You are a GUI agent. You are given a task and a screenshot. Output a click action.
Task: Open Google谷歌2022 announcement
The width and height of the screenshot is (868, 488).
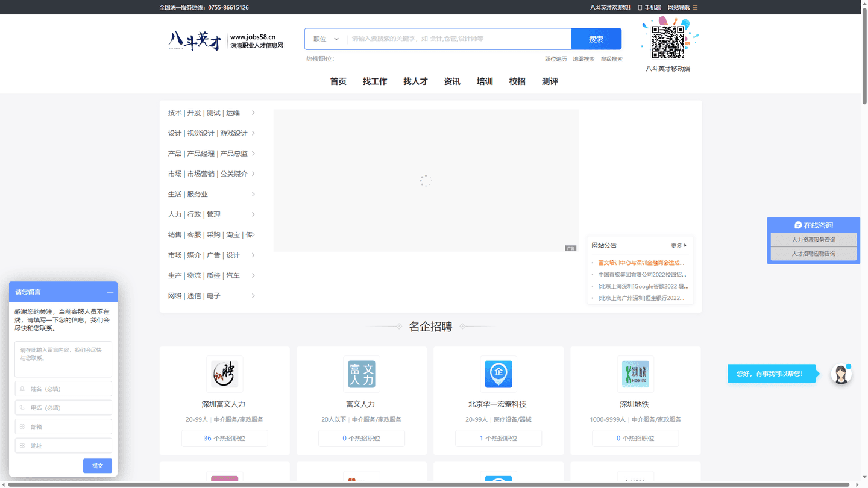(643, 286)
